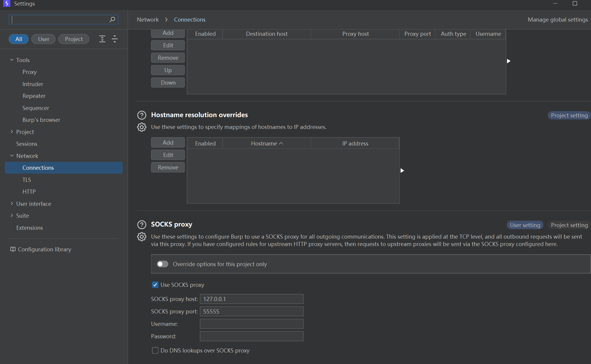The height and width of the screenshot is (364, 591).
Task: Click Username column header in proxy table
Action: [488, 34]
